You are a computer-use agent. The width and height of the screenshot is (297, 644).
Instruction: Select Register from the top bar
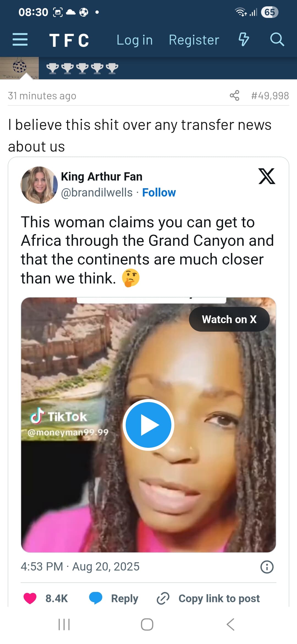tap(194, 40)
